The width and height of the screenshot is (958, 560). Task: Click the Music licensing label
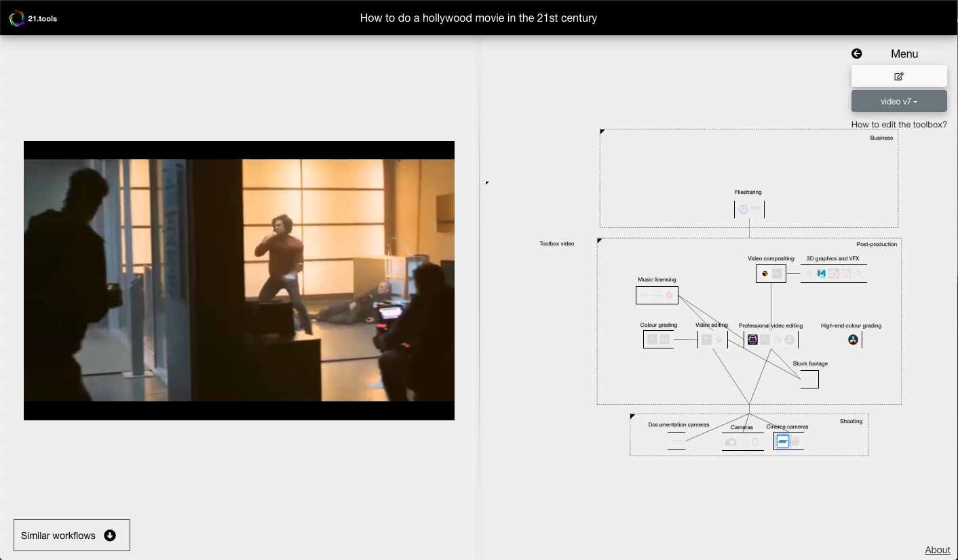point(657,279)
